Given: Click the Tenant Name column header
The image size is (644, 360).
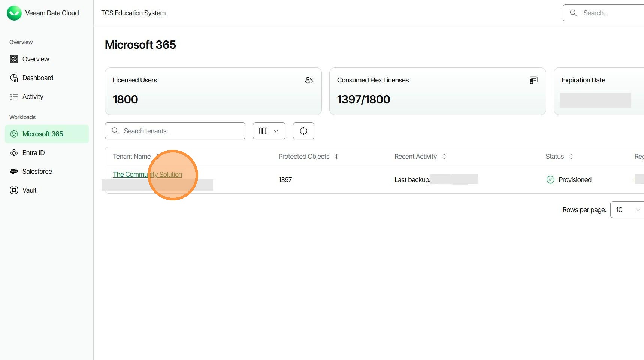Looking at the screenshot, I should pos(132,157).
